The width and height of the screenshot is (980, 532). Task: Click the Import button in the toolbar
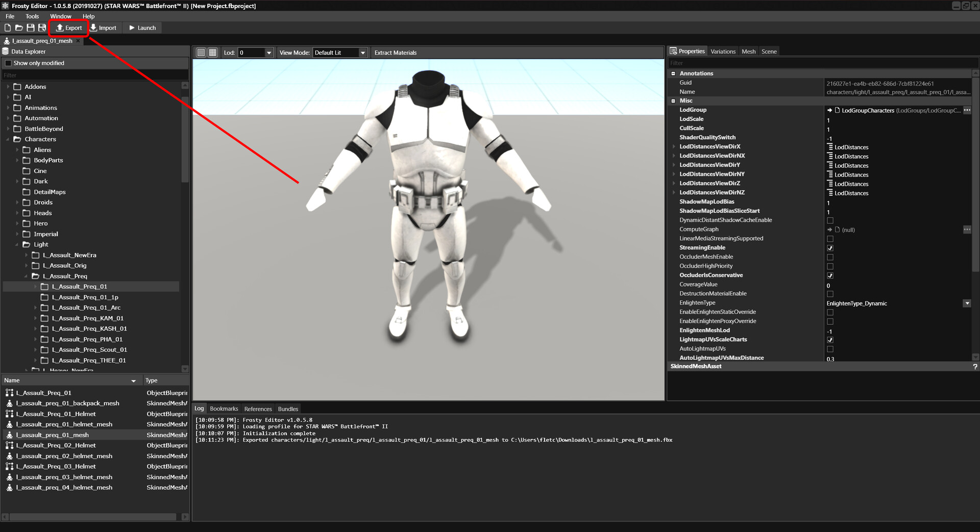coord(104,28)
